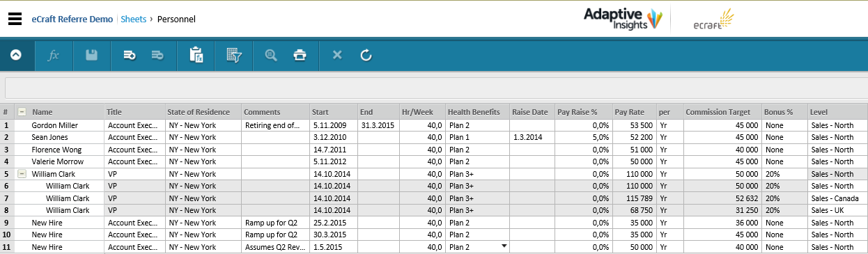This screenshot has width=868, height=254.
Task: Collapse the toolbar with the up-chevron button
Action: [16, 55]
